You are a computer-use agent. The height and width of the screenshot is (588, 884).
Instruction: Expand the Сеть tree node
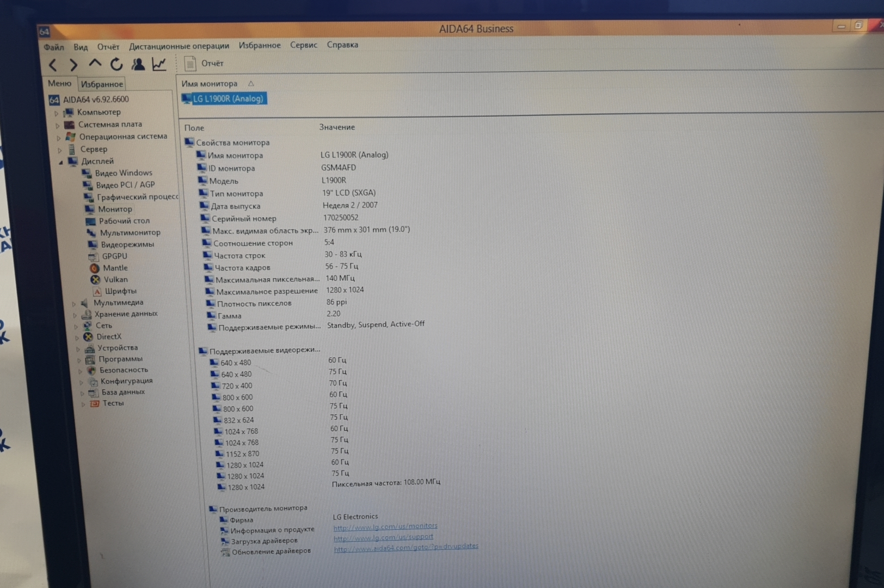point(76,326)
